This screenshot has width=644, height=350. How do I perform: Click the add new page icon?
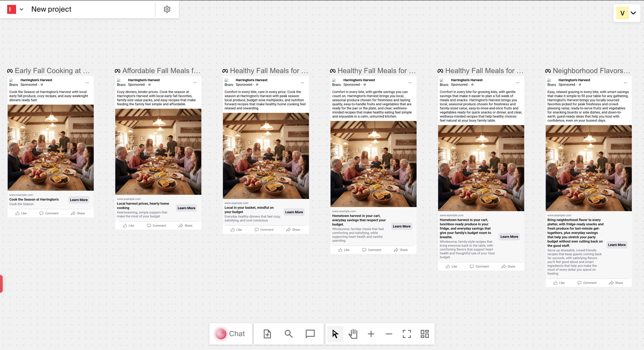tap(267, 334)
